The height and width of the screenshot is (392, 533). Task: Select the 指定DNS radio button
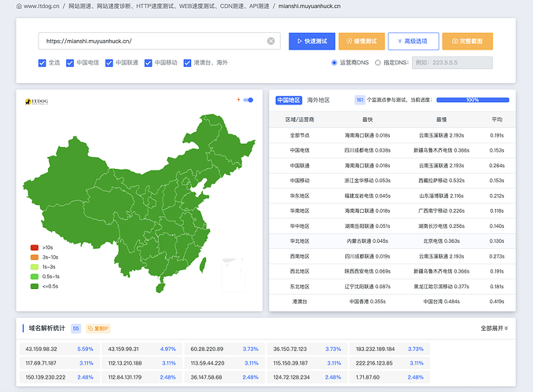(x=377, y=63)
